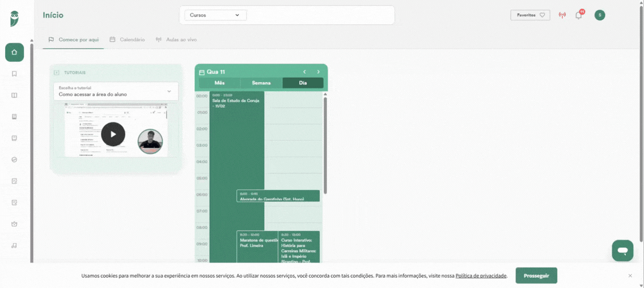The width and height of the screenshot is (644, 288).
Task: Click the red live broadcast icon
Action: pyautogui.click(x=562, y=15)
